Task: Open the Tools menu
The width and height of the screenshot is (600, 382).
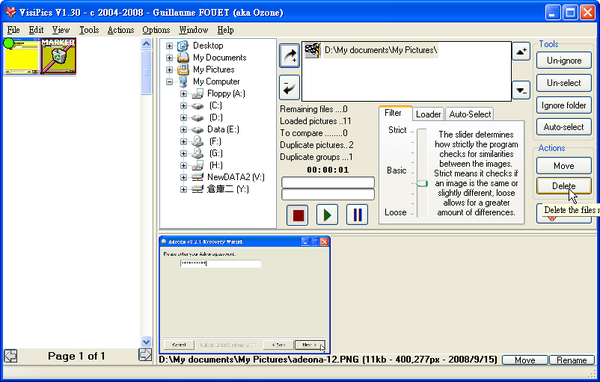Action: [x=89, y=30]
